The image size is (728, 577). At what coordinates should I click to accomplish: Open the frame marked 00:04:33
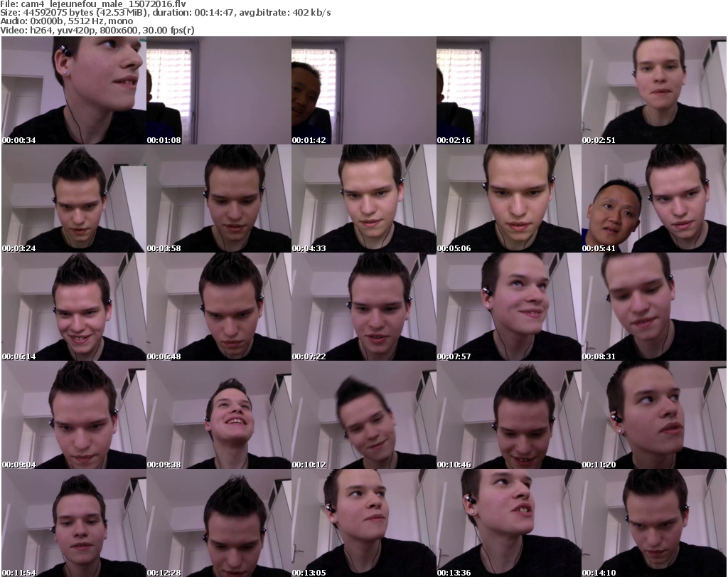[363, 198]
